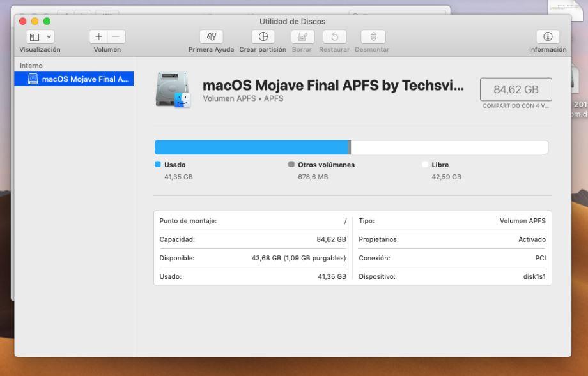Image resolution: width=588 pixels, height=376 pixels.
Task: Click the 'COMPARTIDO CON 4 V...' caption
Action: [516, 106]
